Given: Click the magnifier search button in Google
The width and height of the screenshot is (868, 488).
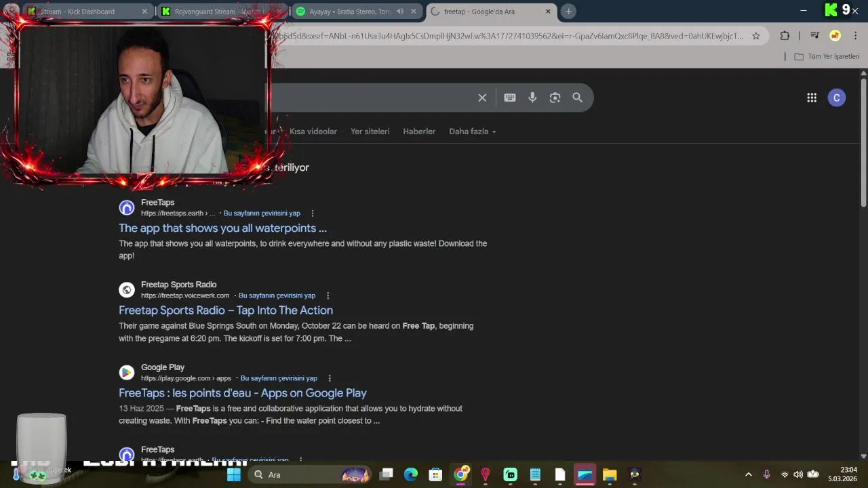Looking at the screenshot, I should click(577, 98).
